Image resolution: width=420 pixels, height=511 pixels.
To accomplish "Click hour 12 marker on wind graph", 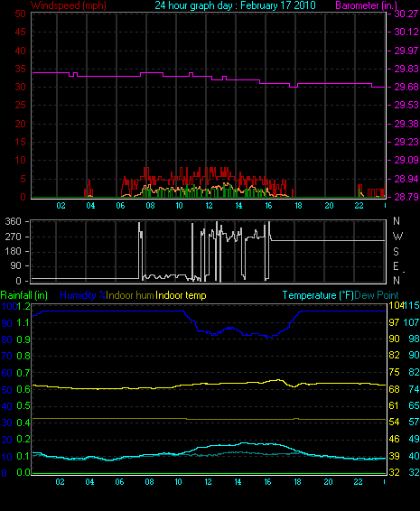I will [209, 206].
